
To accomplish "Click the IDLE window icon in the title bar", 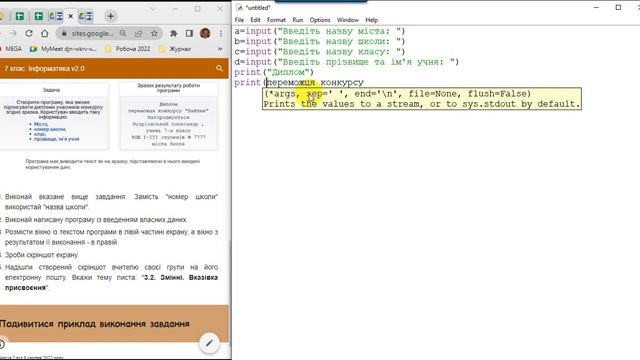I will [239, 7].
